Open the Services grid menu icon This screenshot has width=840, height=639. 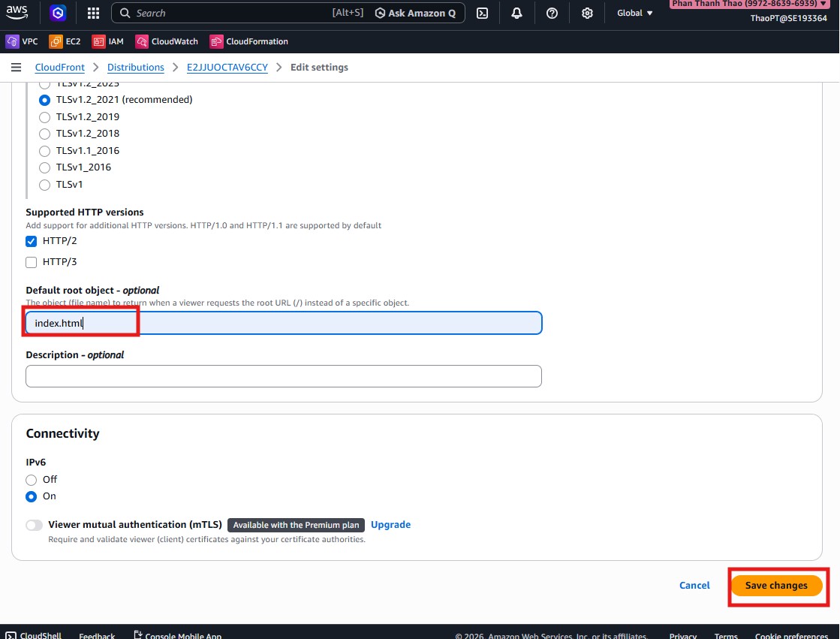93,13
